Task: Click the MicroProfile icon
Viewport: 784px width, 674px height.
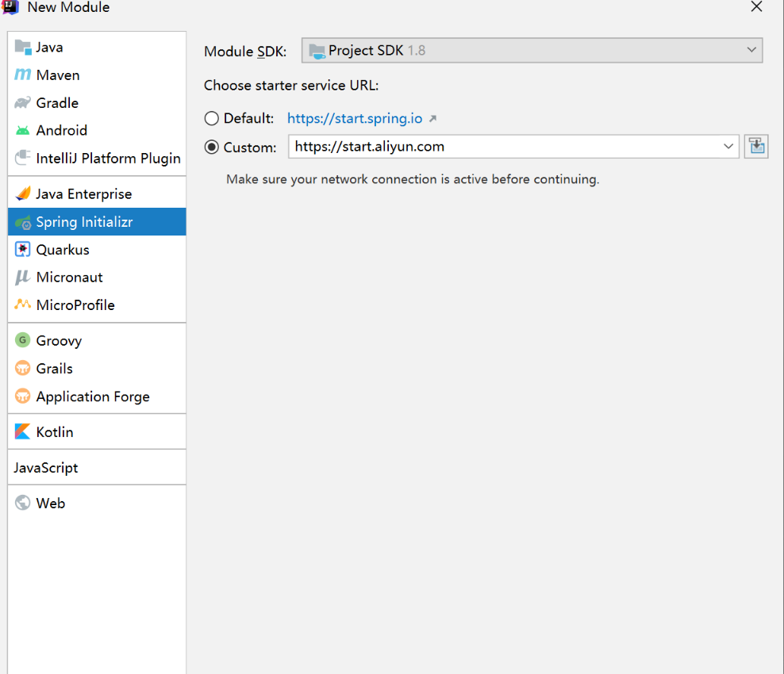Action: 22,304
